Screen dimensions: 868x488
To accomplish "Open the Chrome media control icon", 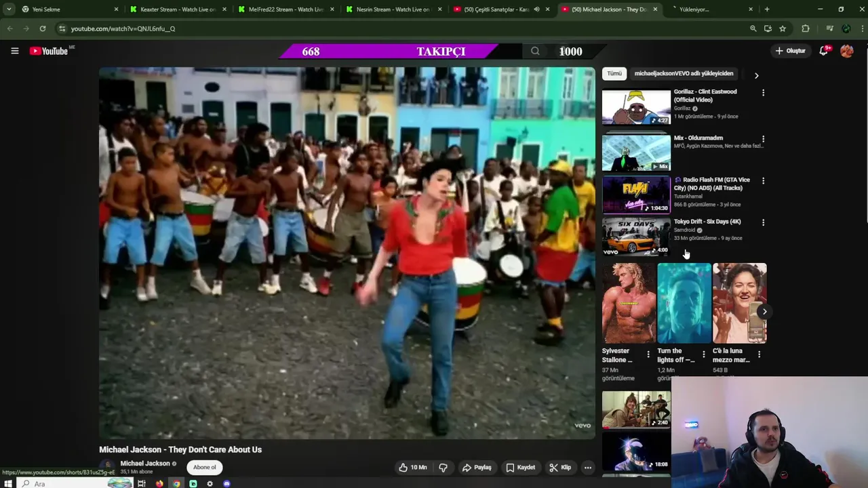I will click(x=829, y=28).
